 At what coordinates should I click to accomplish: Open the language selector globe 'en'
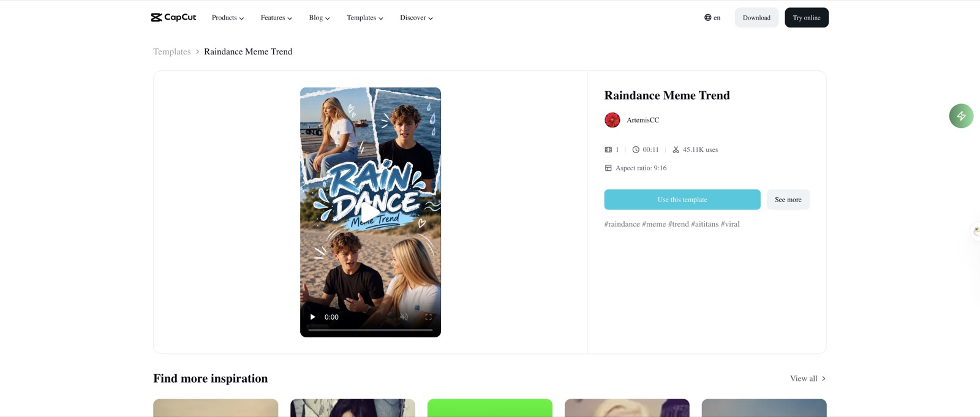(712, 18)
